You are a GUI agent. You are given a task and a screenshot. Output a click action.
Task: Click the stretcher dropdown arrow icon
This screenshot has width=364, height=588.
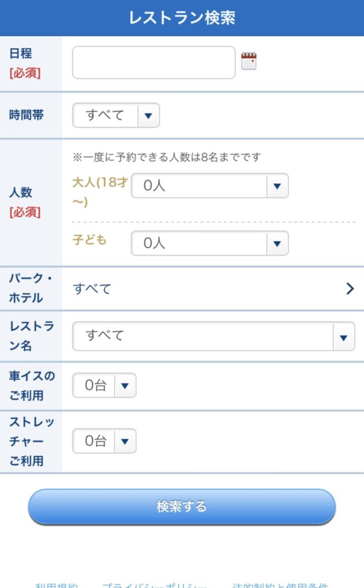(x=125, y=441)
